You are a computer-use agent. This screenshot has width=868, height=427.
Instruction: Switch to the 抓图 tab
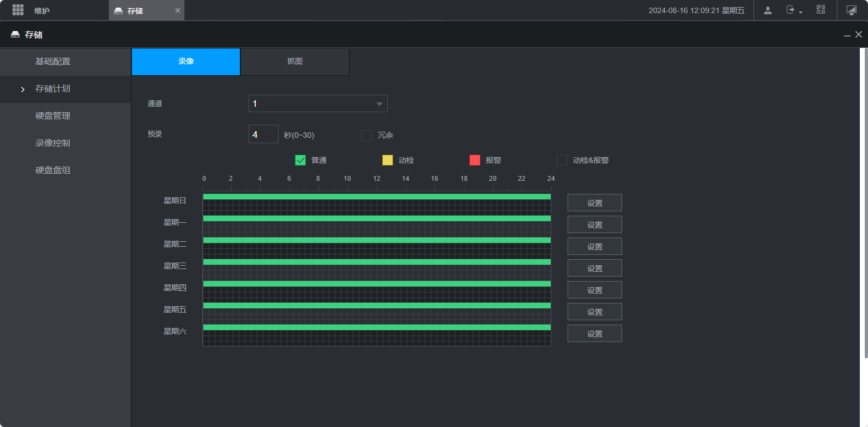pyautogui.click(x=295, y=62)
